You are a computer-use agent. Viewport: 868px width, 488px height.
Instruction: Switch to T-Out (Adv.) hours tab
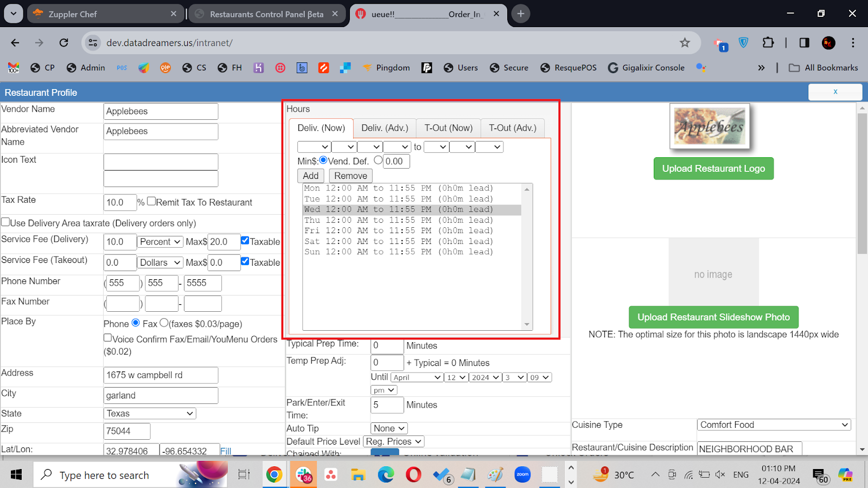[513, 128]
